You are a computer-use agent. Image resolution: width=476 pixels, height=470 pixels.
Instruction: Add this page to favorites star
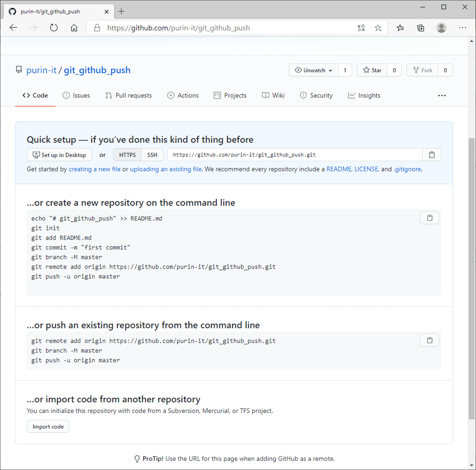(x=378, y=28)
